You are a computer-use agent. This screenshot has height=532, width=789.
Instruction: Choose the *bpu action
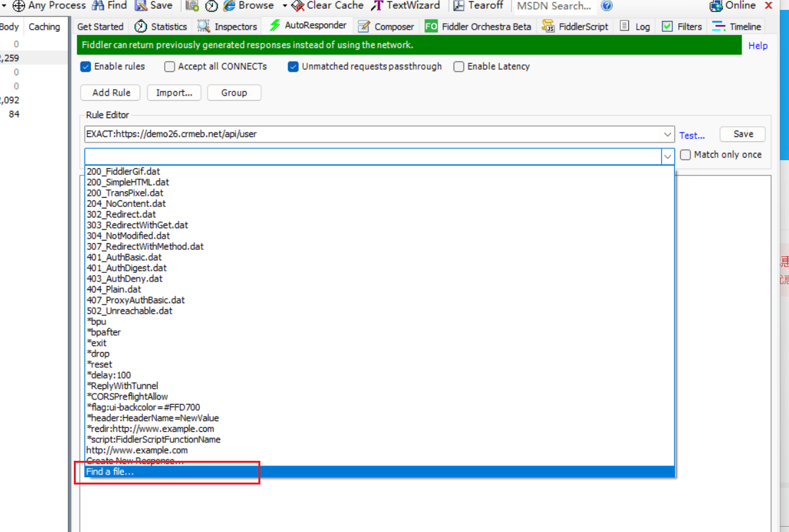click(380, 322)
